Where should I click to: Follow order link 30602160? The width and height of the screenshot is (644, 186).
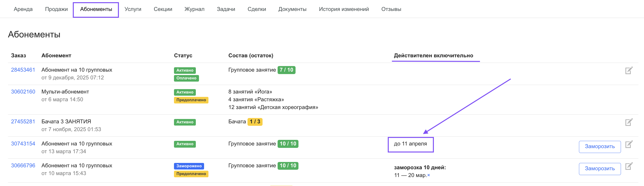click(23, 92)
